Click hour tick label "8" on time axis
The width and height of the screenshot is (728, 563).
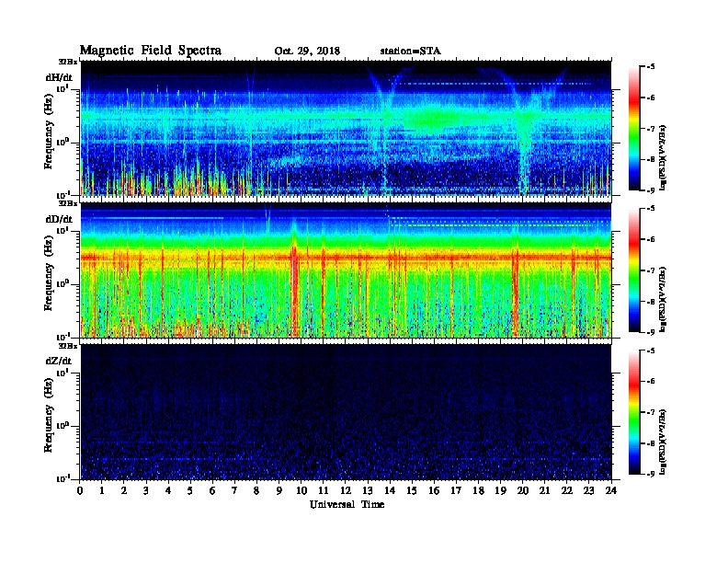click(x=256, y=490)
